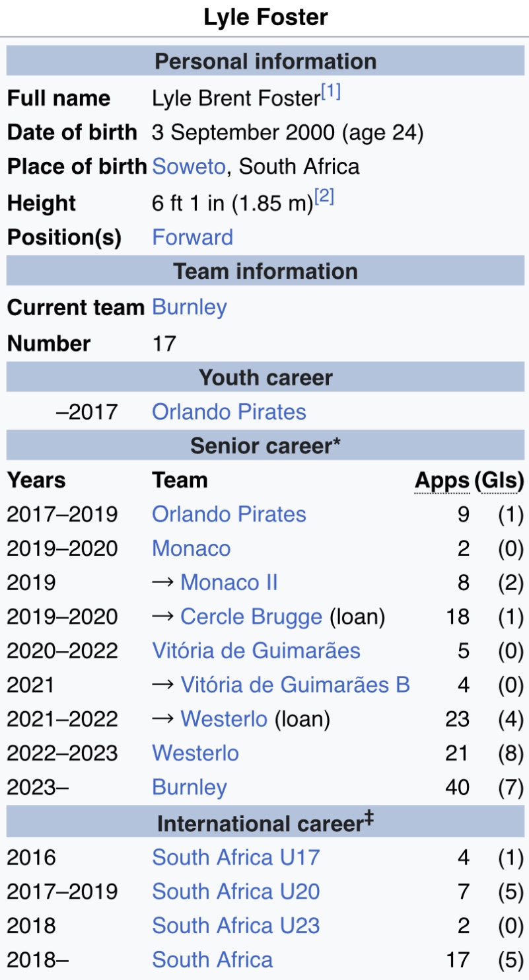Open Orlando Pirates link under Youth career
Screen dimensions: 529x980
[x=229, y=412]
